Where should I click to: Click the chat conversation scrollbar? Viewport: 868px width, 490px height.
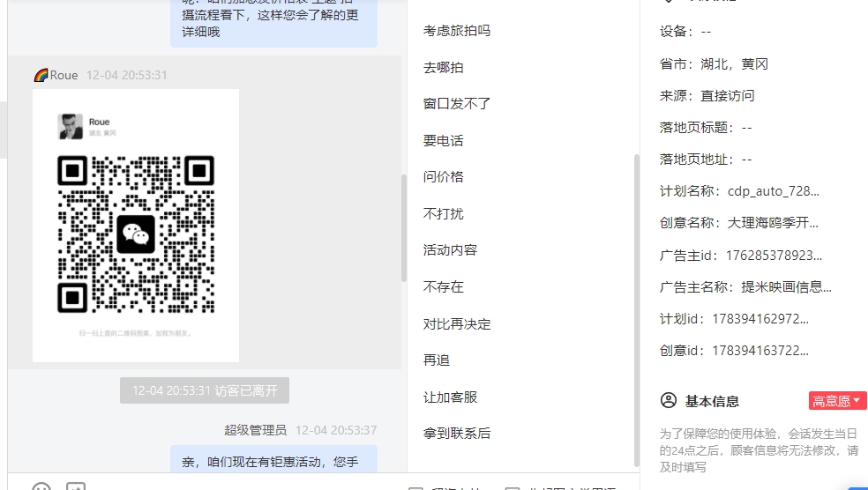point(404,228)
